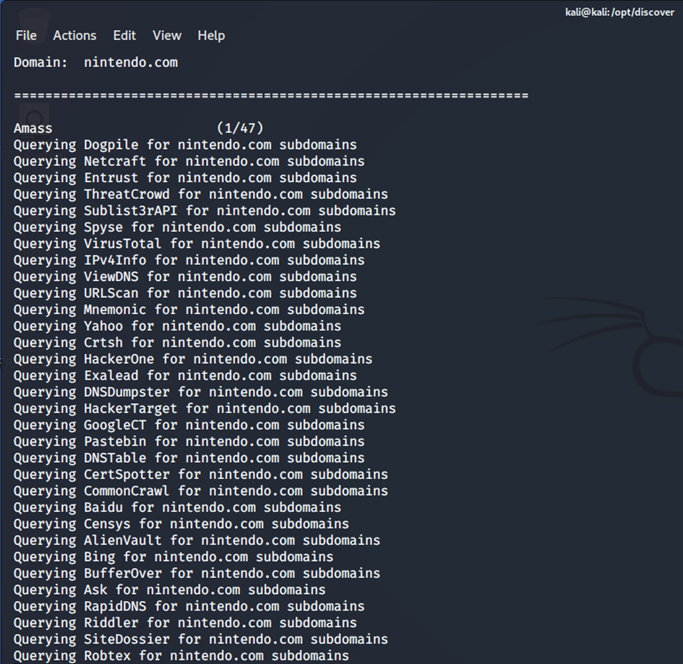This screenshot has width=683, height=664.
Task: Click the 'Querying BufferOver' line
Action: 197,574
